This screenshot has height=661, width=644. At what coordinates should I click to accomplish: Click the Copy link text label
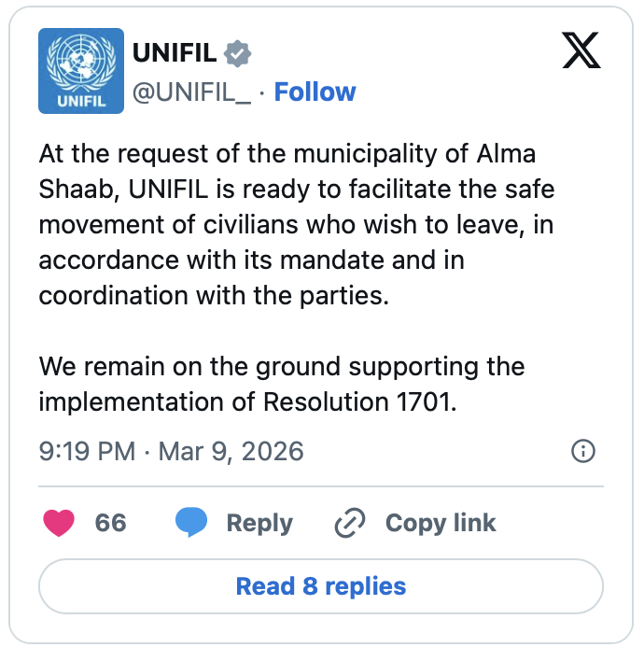[x=441, y=523]
